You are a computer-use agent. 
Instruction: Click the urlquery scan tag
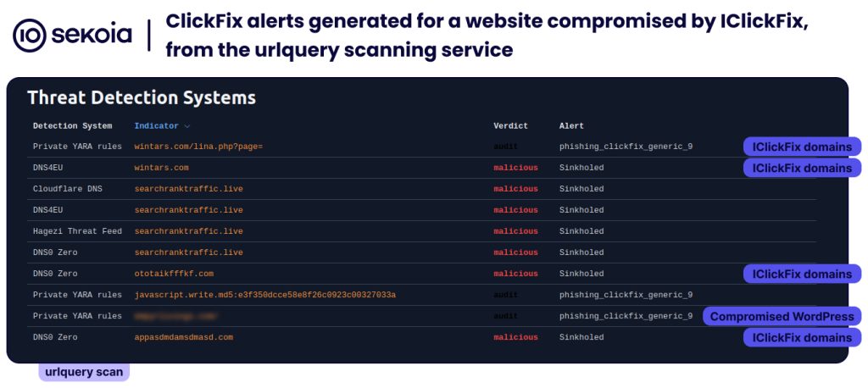pos(84,372)
